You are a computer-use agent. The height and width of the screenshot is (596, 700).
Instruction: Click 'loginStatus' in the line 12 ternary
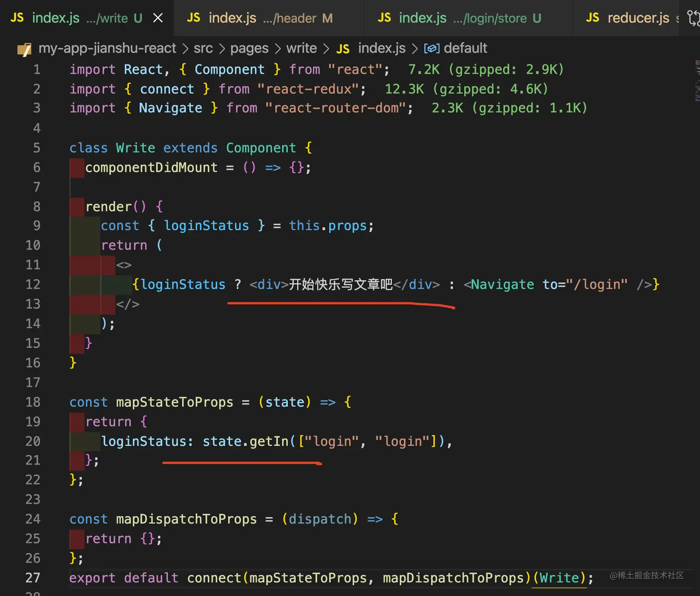pyautogui.click(x=183, y=284)
